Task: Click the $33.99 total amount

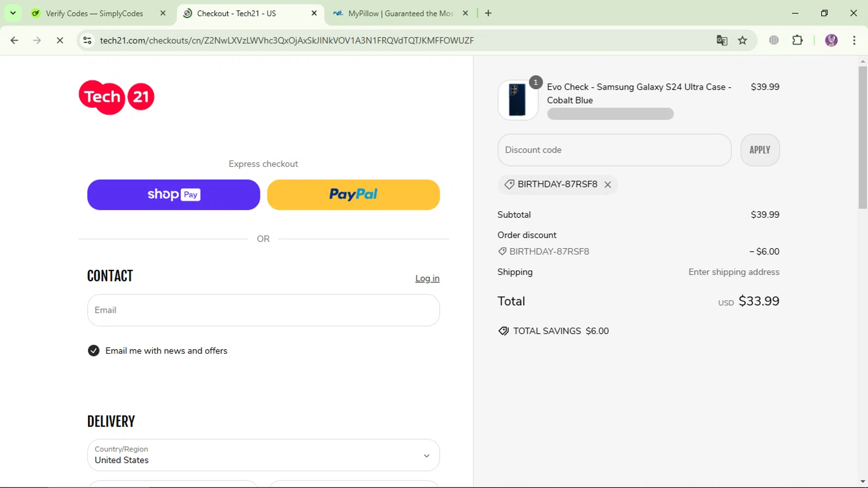Action: point(759,301)
